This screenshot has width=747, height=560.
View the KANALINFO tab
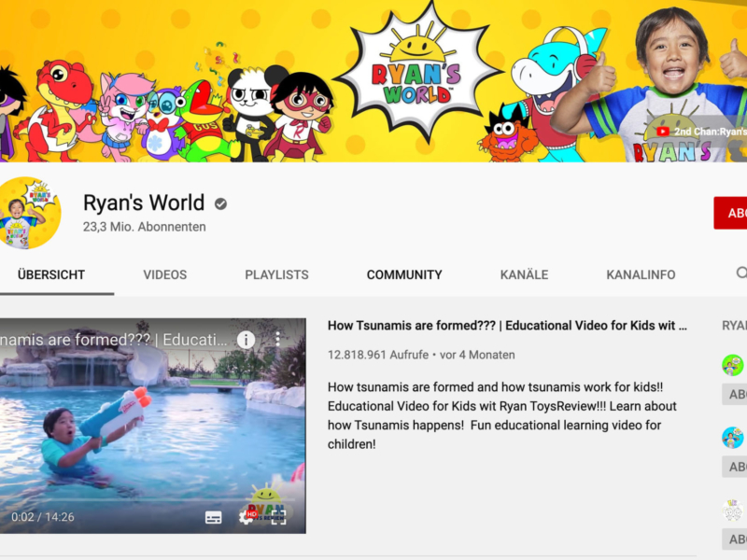(x=641, y=274)
